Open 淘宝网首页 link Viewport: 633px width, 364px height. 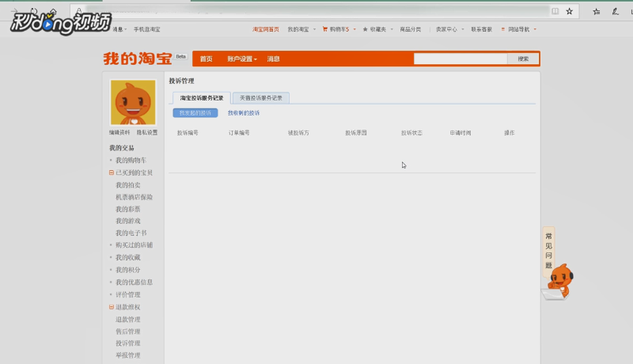pyautogui.click(x=266, y=29)
